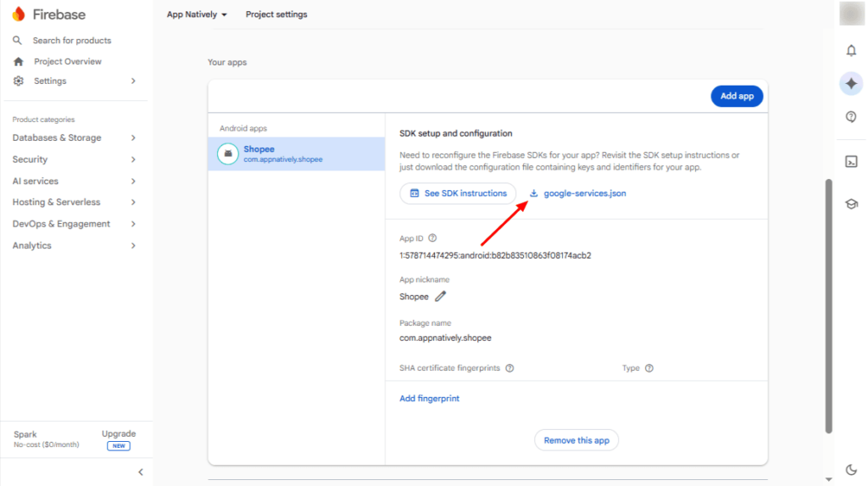
Task: Click the Add fingerprint link
Action: pyautogui.click(x=430, y=399)
